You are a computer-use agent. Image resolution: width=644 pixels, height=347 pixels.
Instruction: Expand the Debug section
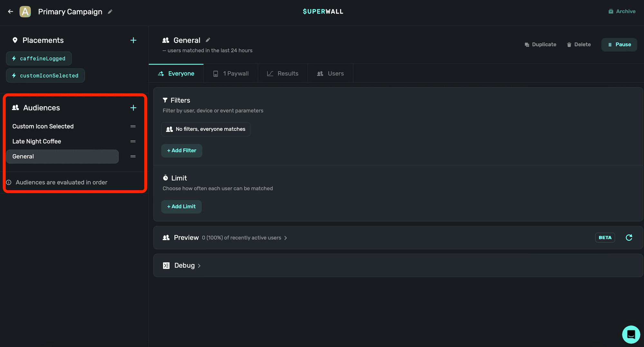185,265
